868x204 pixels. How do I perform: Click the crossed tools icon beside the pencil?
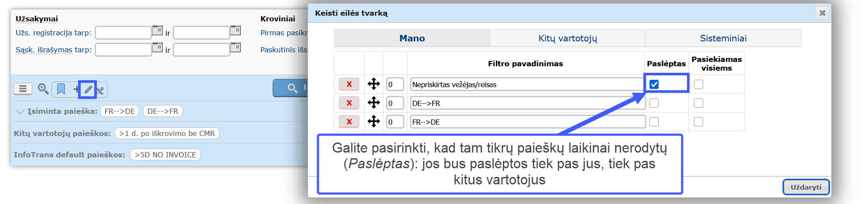click(101, 90)
